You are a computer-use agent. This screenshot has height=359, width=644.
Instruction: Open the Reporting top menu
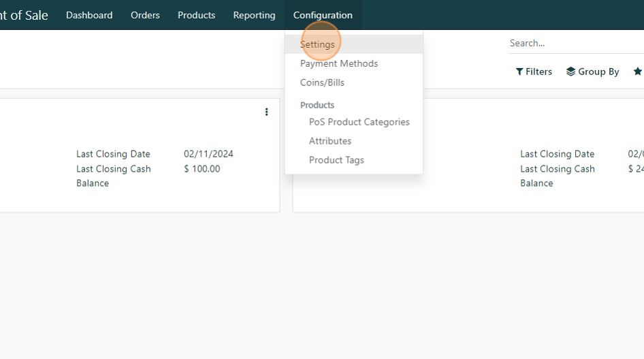tap(254, 15)
